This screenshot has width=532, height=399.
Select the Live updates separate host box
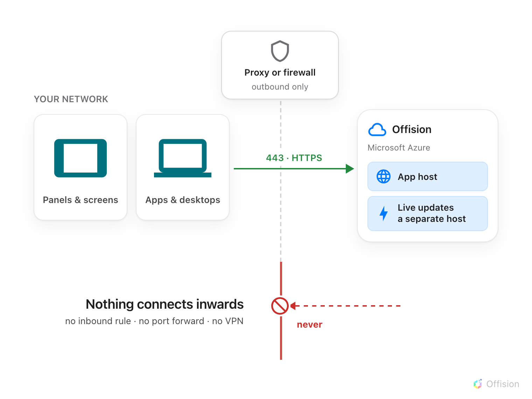428,213
